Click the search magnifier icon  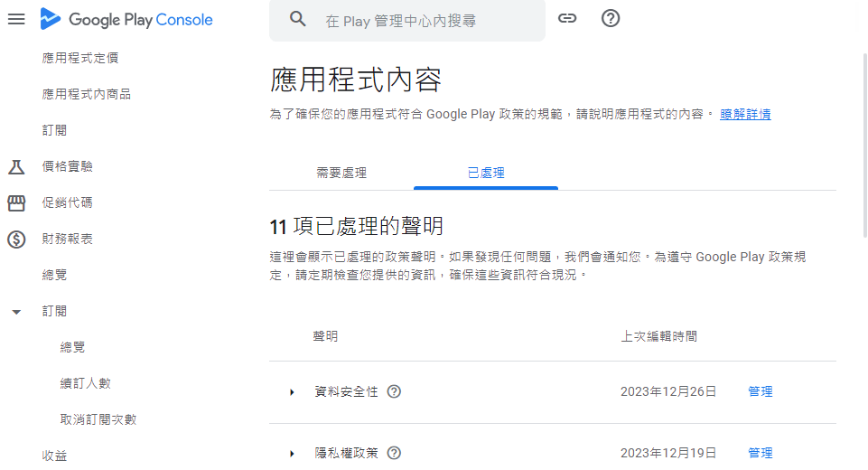(x=298, y=19)
